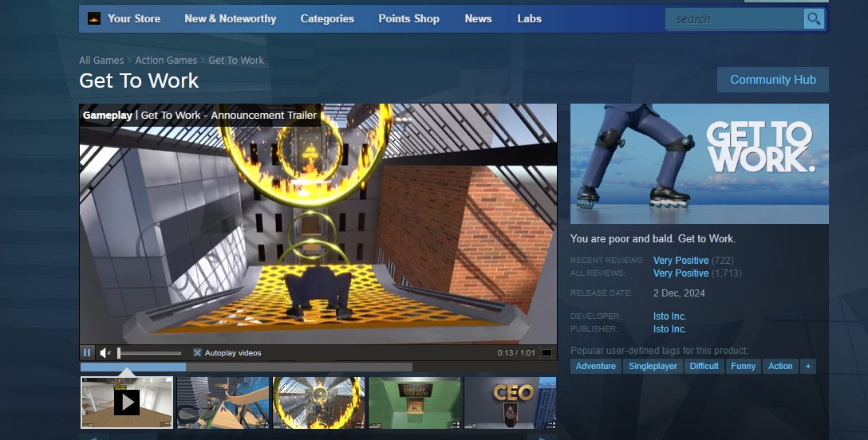This screenshot has height=440, width=868.
Task: Follow the Action Games breadcrumb link
Action: tap(166, 61)
